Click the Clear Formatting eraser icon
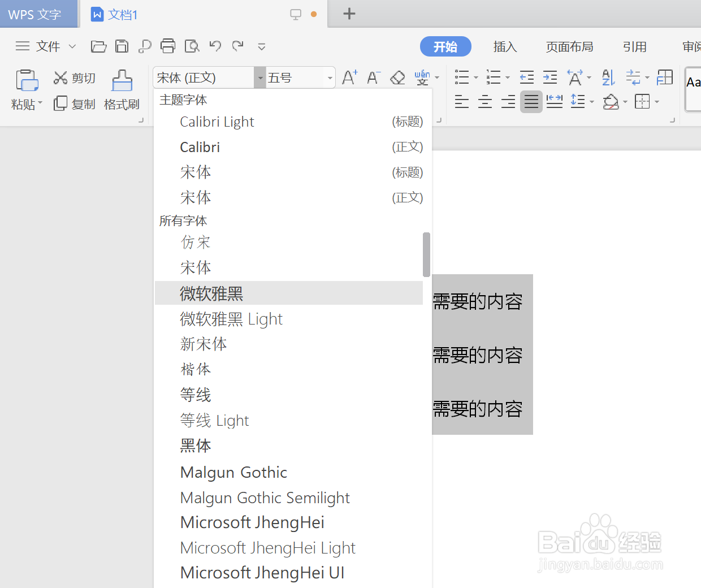 (397, 77)
